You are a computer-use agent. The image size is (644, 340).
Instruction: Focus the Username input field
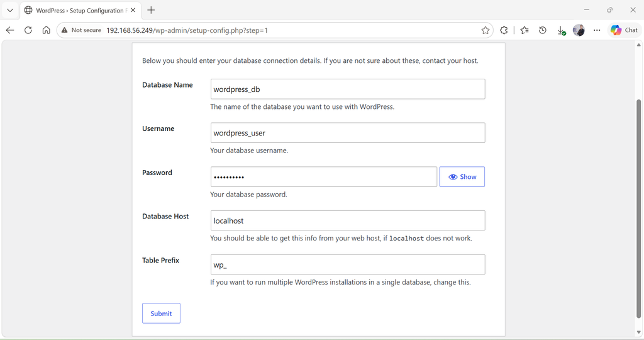(348, 133)
